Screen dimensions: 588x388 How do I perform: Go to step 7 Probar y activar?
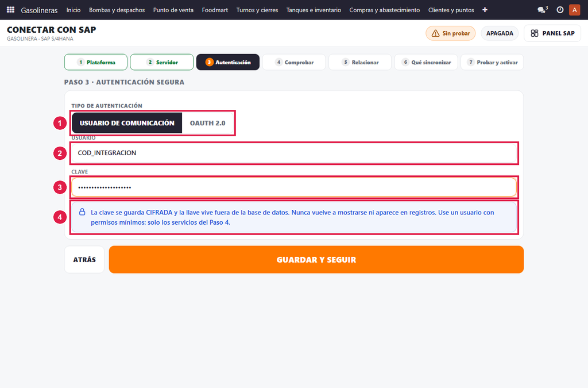pyautogui.click(x=492, y=62)
